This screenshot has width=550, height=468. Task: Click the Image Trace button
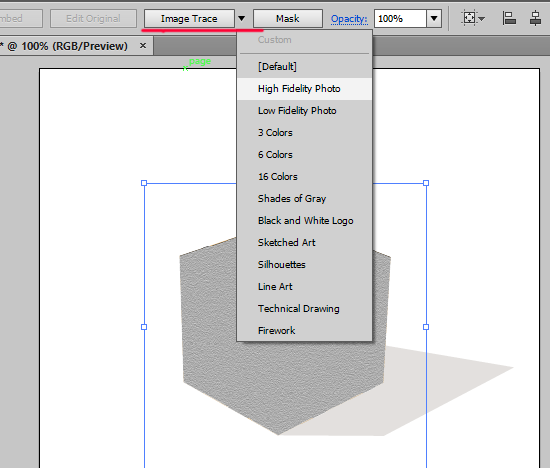pyautogui.click(x=189, y=18)
